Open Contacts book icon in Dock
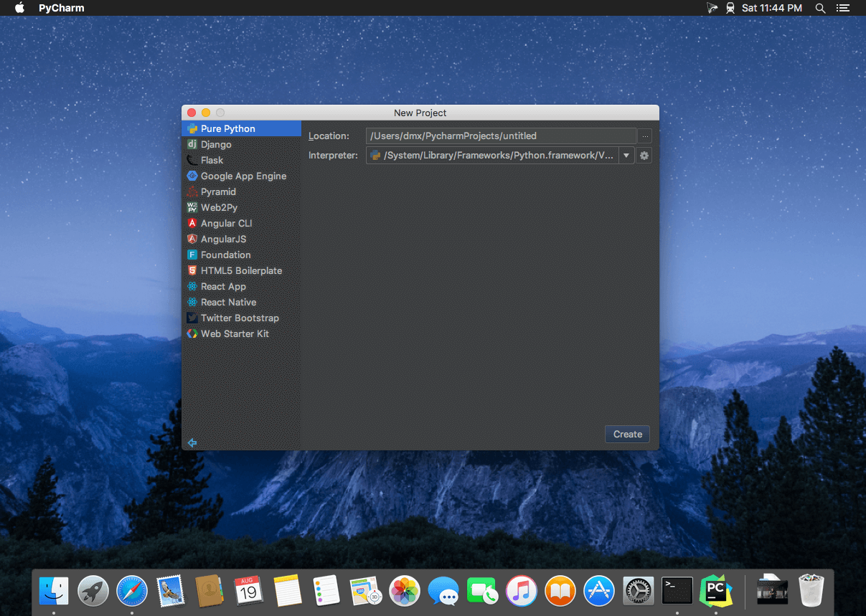The height and width of the screenshot is (616, 866). 210,591
